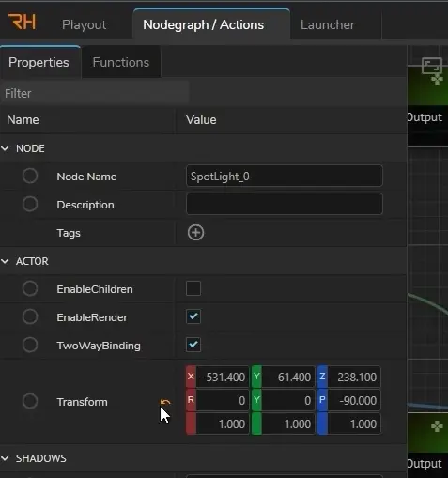Click the blue P rotation label
448x478 pixels.
click(x=322, y=400)
